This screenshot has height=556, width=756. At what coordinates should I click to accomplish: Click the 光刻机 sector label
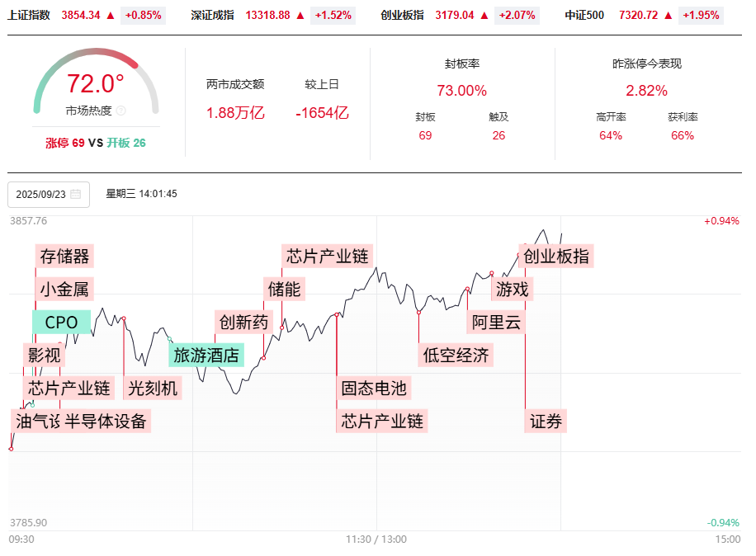153,388
